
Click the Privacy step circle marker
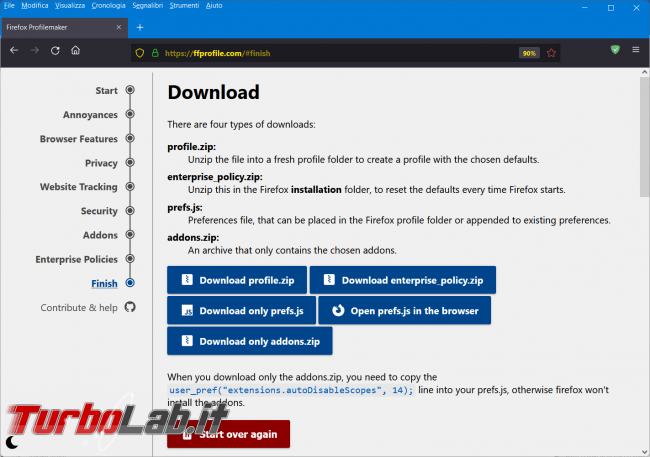(x=130, y=162)
